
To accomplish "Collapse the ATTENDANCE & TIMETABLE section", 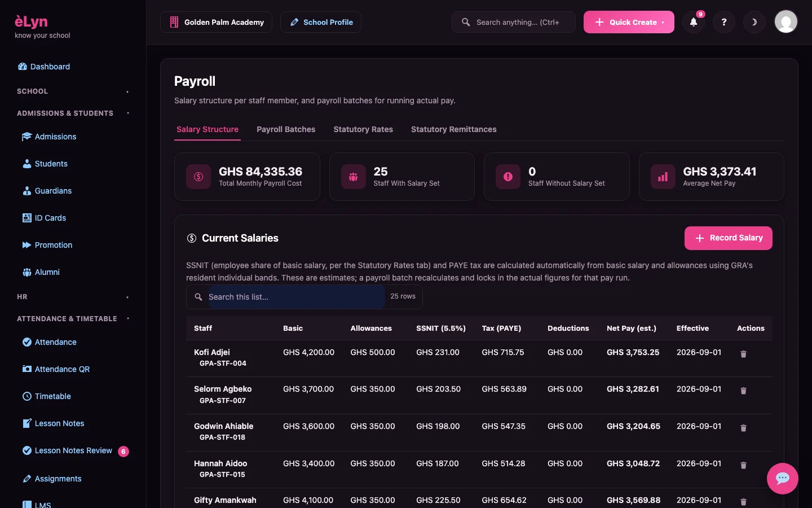I will pyautogui.click(x=73, y=319).
